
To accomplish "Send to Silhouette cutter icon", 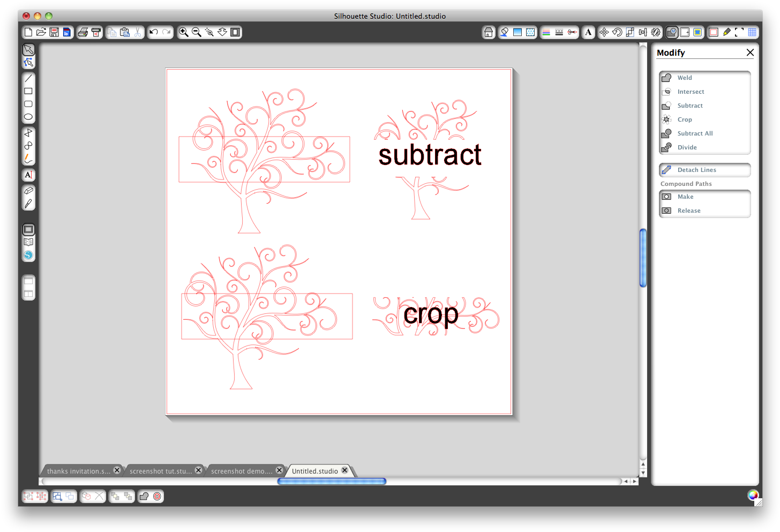I will 96,32.
